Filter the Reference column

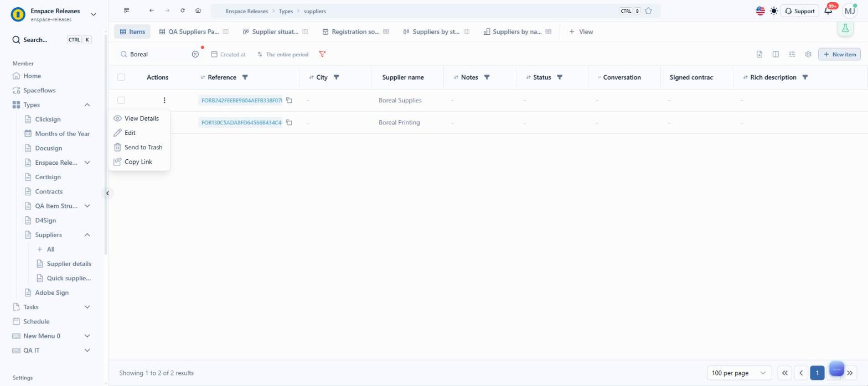245,77
